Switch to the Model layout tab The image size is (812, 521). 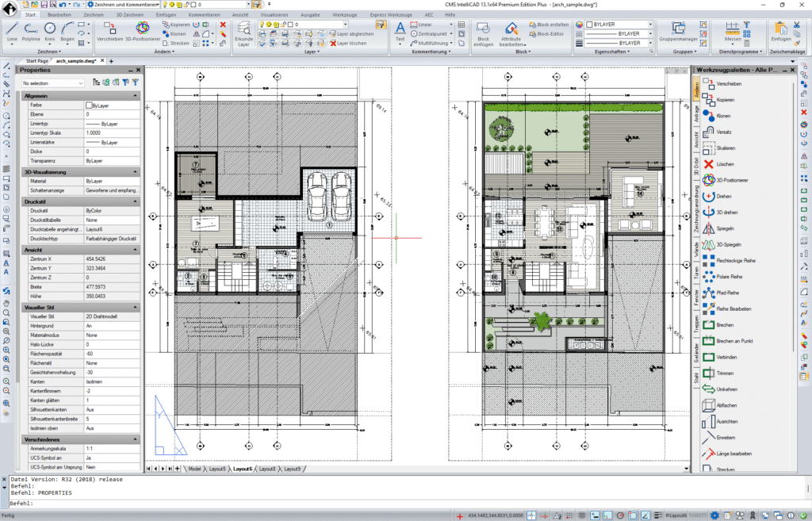(193, 469)
